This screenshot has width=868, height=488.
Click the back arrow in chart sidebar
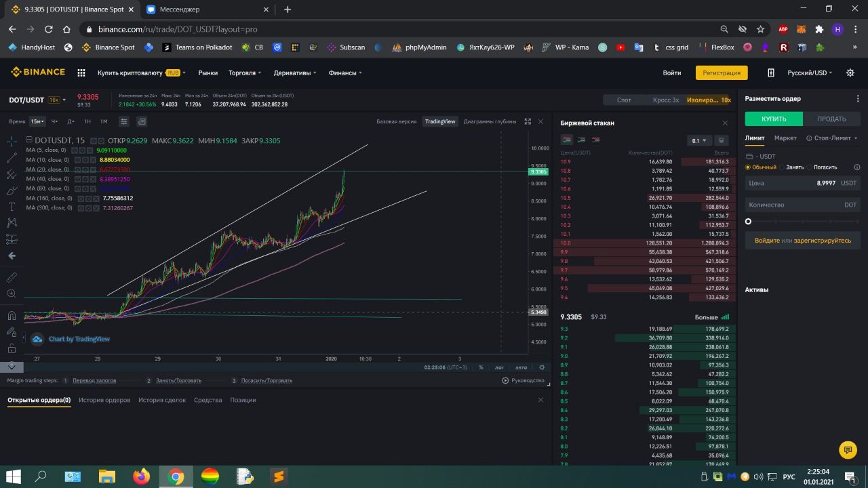(12, 256)
